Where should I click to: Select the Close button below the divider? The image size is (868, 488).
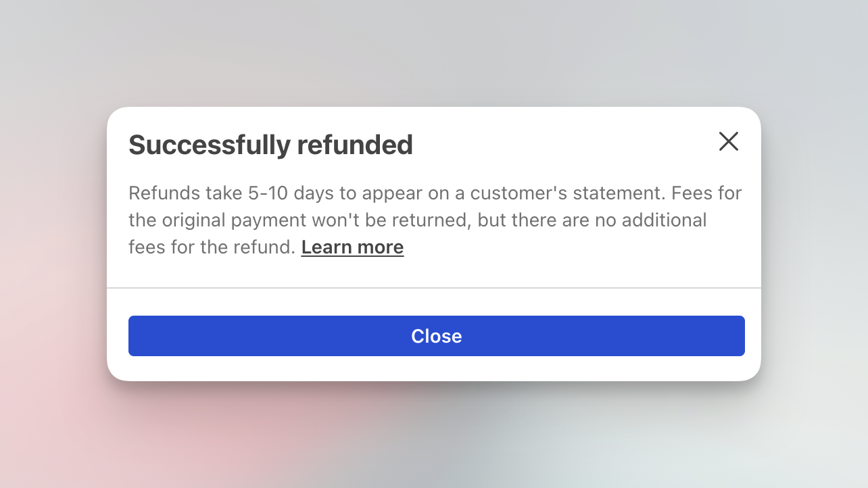pos(437,336)
